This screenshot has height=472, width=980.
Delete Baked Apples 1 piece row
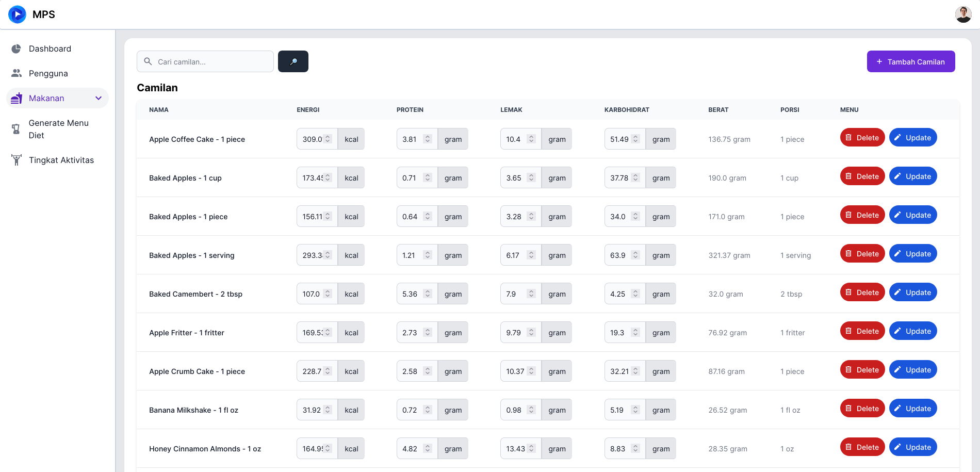862,215
